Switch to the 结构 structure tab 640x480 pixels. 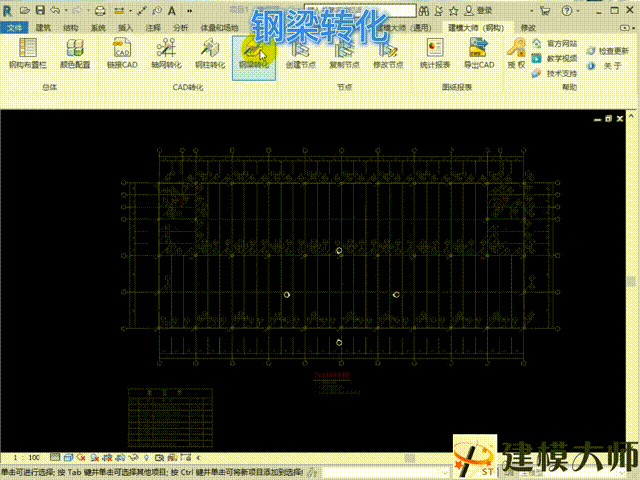(71, 28)
